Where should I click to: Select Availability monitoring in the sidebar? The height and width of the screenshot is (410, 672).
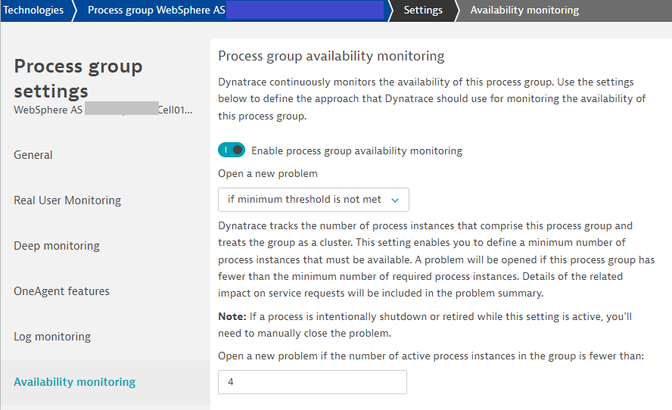[x=75, y=381]
